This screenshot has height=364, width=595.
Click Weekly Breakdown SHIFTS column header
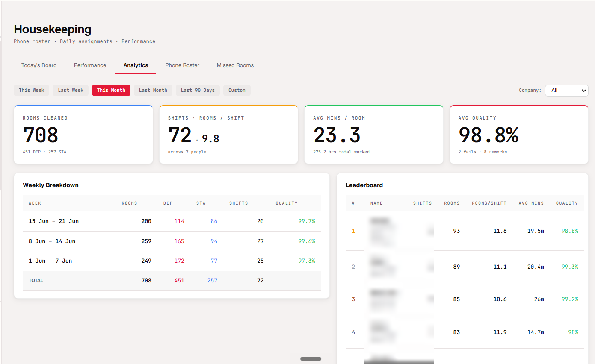tap(239, 203)
